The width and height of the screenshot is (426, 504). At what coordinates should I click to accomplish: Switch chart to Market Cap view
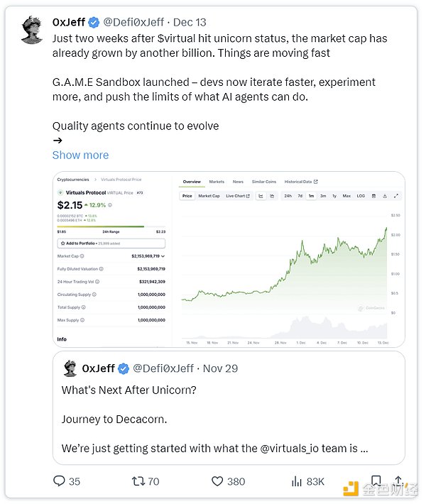(209, 196)
